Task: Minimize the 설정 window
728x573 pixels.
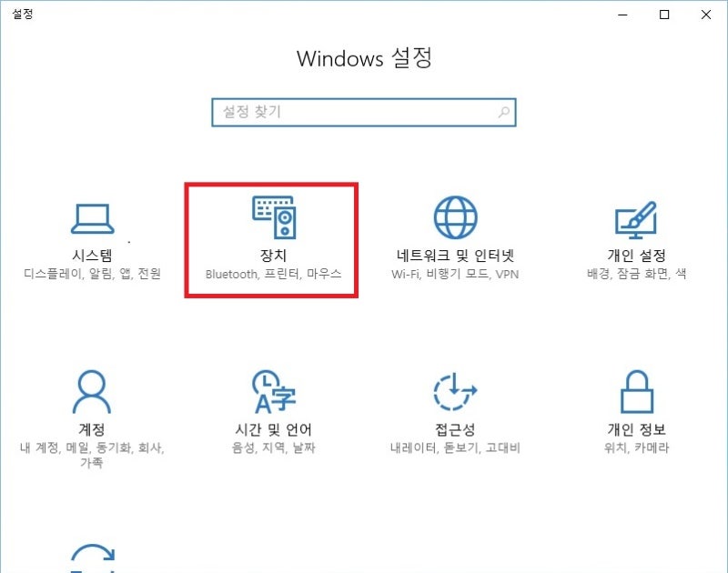Action: click(x=622, y=15)
